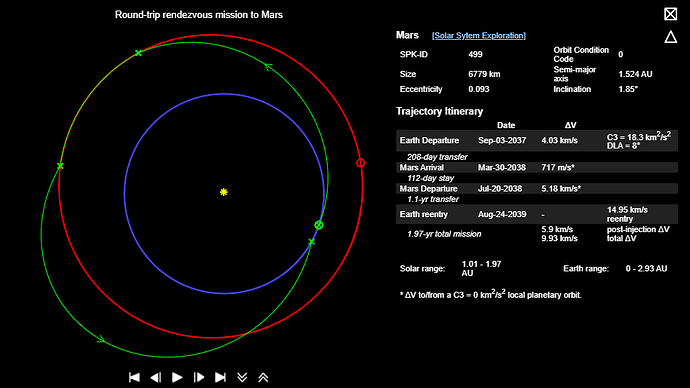This screenshot has height=388, width=690.
Task: Click the 14.95 km/s reentry value
Action: [627, 214]
